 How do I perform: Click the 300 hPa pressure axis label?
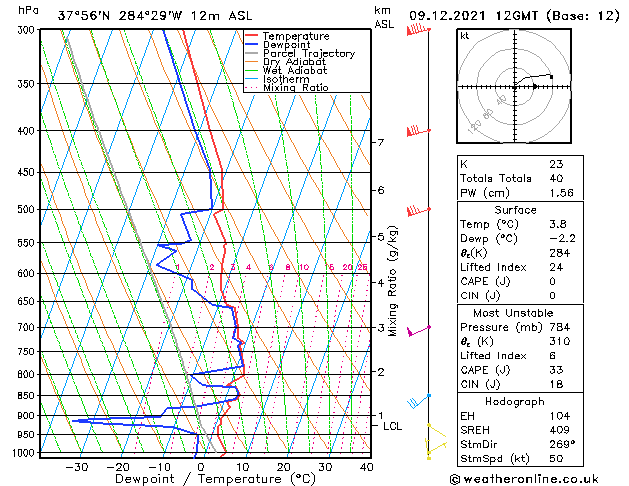coord(28,30)
